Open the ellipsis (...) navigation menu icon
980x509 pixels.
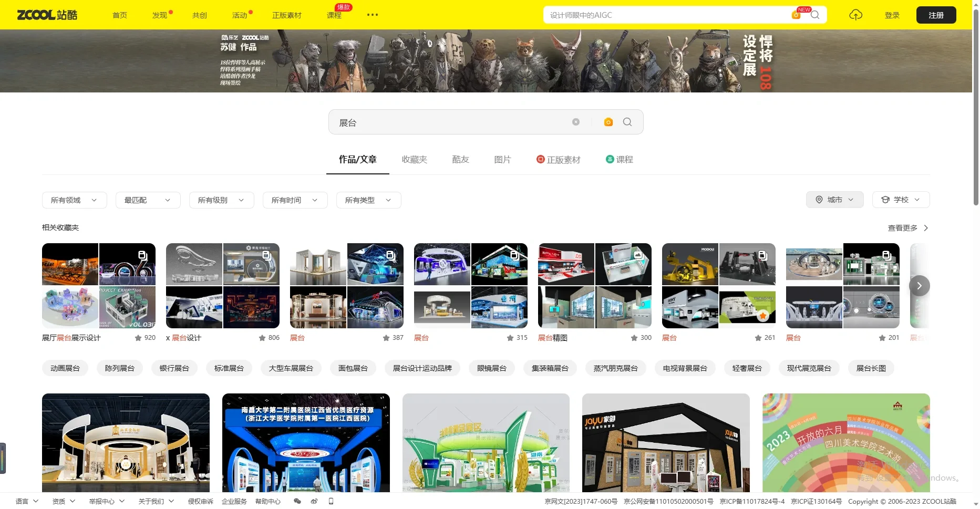(373, 15)
